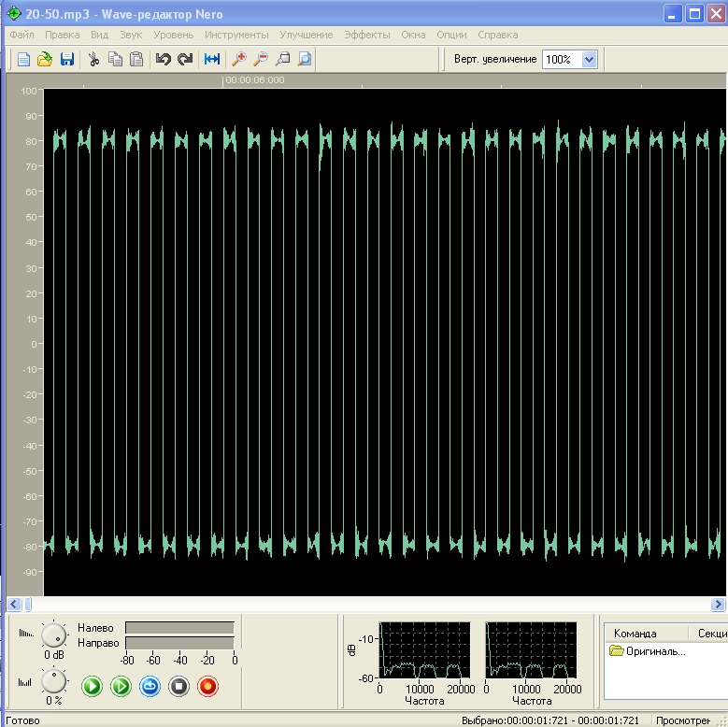Viewport: 728px width, 727px height.
Task: Redo the last undone edit
Action: [x=185, y=60]
